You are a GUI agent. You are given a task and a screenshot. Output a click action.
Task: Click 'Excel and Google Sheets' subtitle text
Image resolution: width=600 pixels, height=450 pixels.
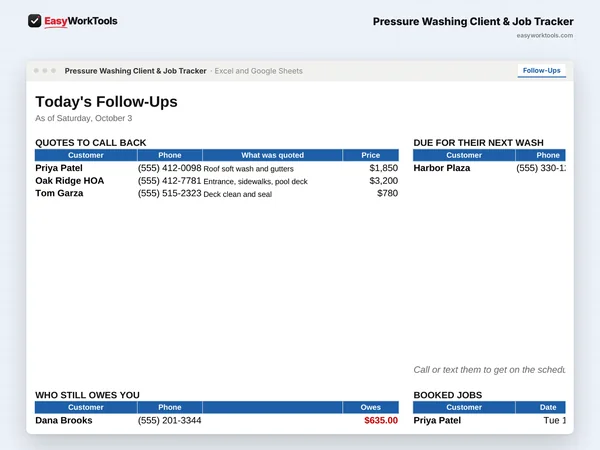pyautogui.click(x=258, y=71)
